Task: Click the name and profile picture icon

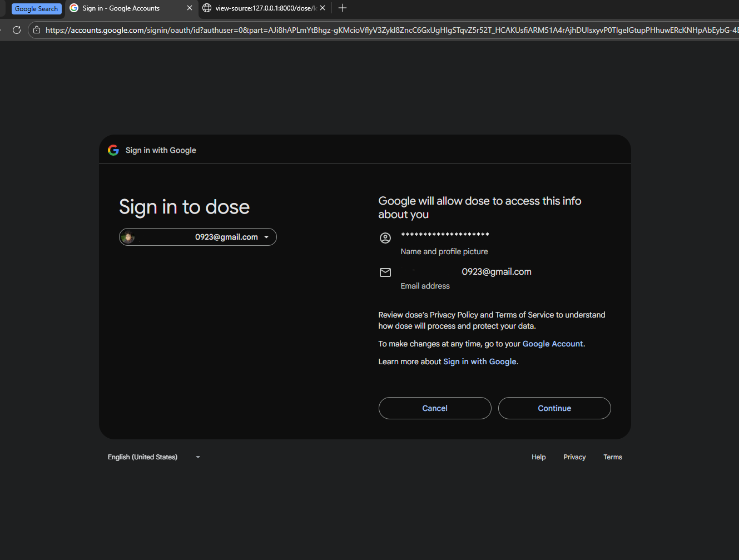Action: coord(385,238)
